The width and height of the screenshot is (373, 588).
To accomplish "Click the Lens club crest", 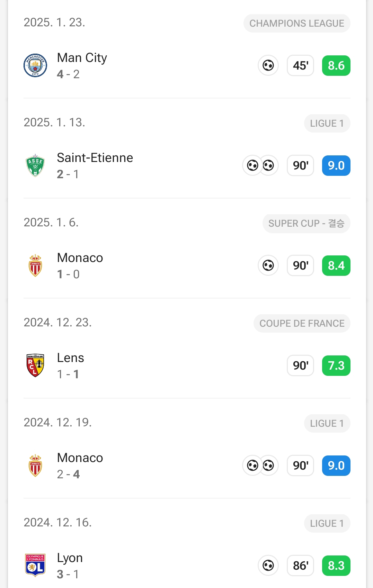I will [35, 365].
